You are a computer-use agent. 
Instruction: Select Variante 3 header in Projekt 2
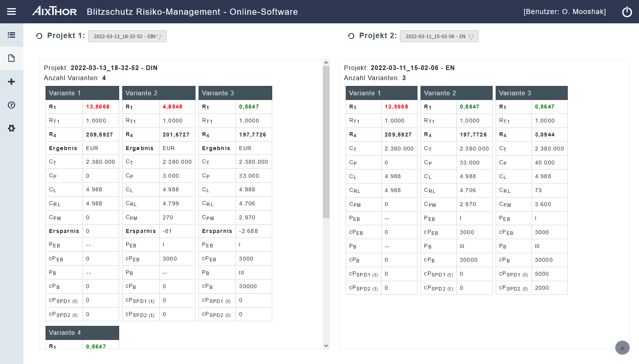tap(531, 93)
